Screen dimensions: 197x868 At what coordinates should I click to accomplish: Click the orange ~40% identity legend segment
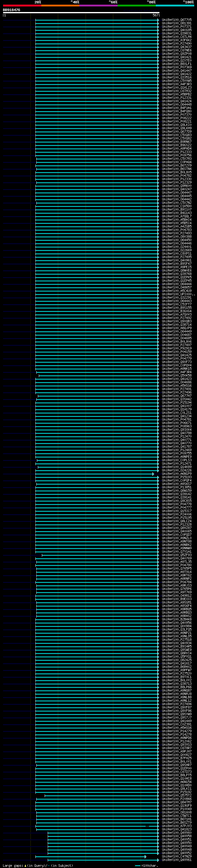click(x=60, y=6)
